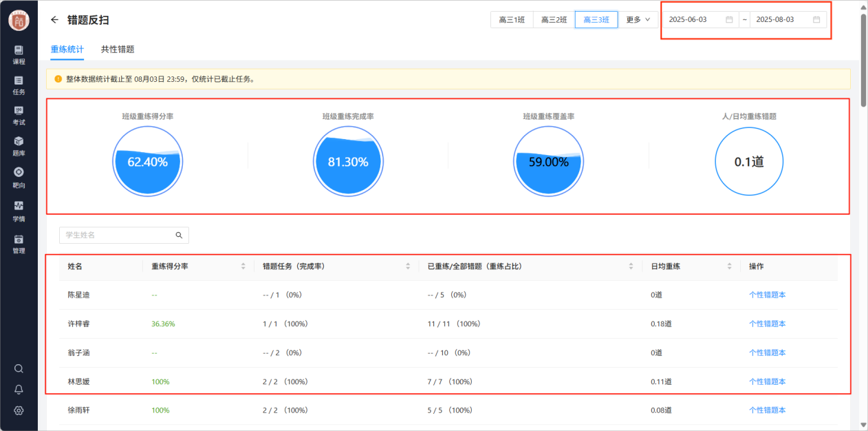Click the 错题反扫 page title

pyautogui.click(x=88, y=20)
